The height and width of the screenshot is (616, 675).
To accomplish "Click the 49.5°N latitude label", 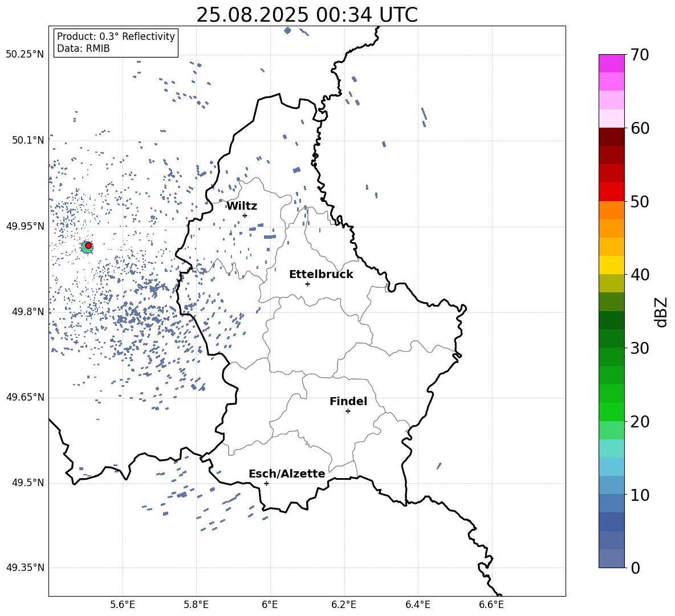I will pos(28,483).
